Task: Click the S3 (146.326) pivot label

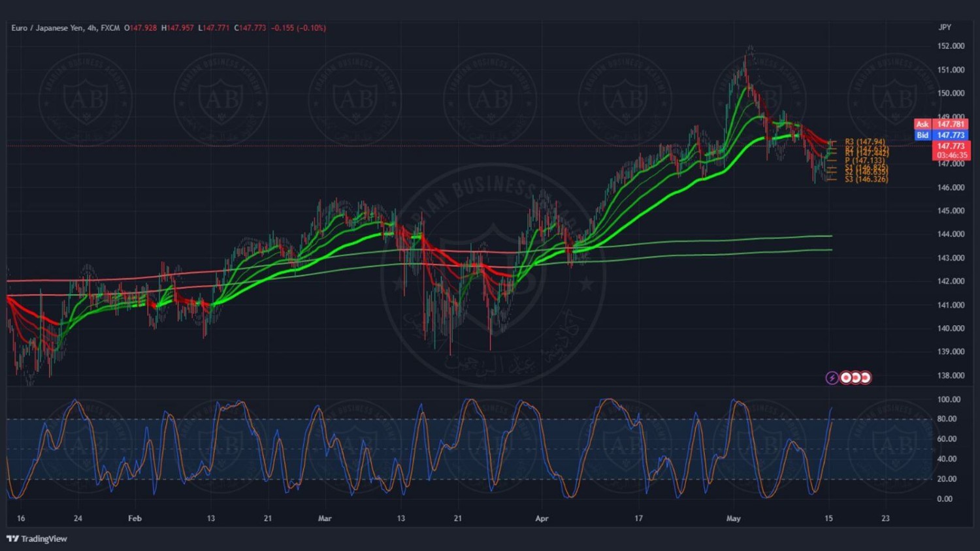Action: coord(866,179)
